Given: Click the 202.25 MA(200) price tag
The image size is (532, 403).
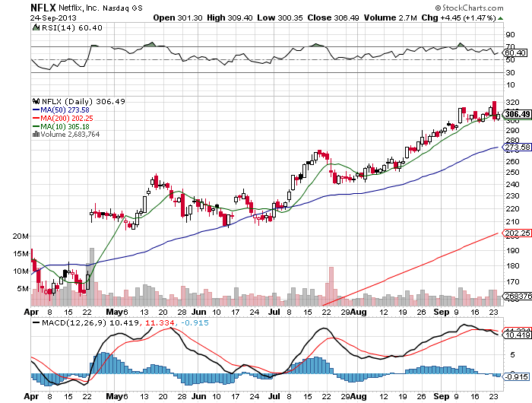Looking at the screenshot, I should click(516, 233).
